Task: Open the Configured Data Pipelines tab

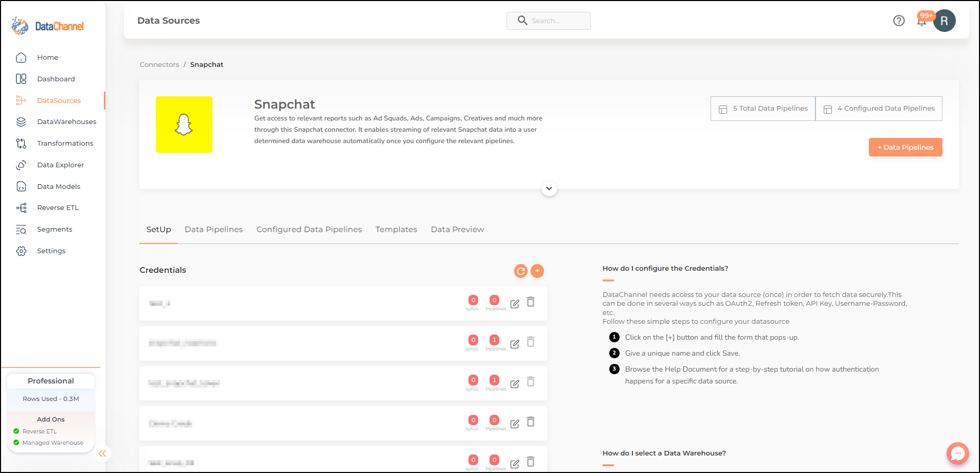Action: pyautogui.click(x=309, y=230)
